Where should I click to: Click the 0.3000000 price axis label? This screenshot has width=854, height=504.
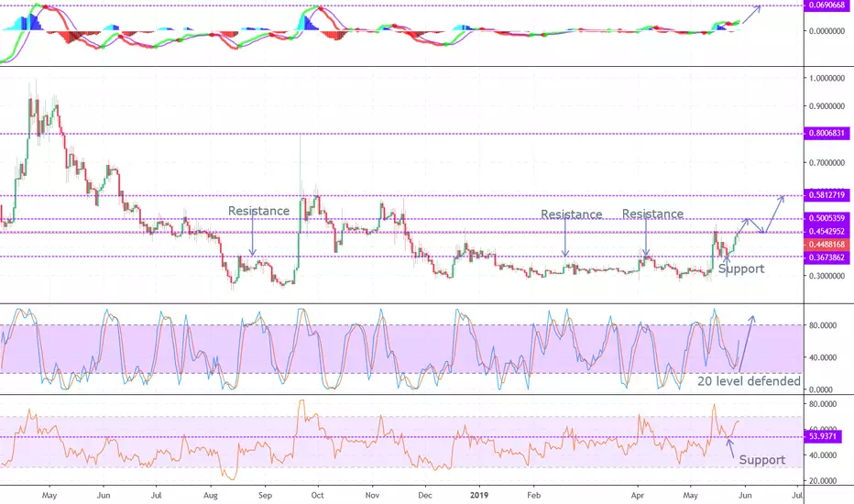pyautogui.click(x=827, y=276)
